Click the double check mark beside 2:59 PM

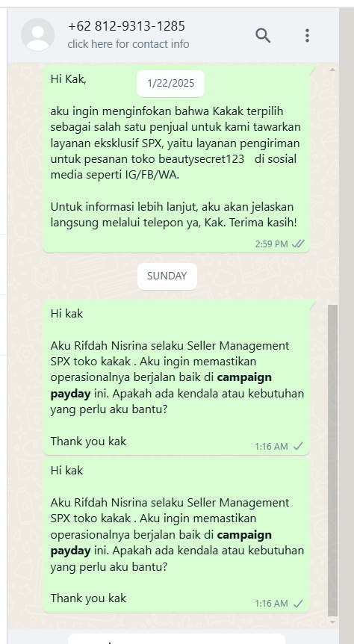point(298,244)
